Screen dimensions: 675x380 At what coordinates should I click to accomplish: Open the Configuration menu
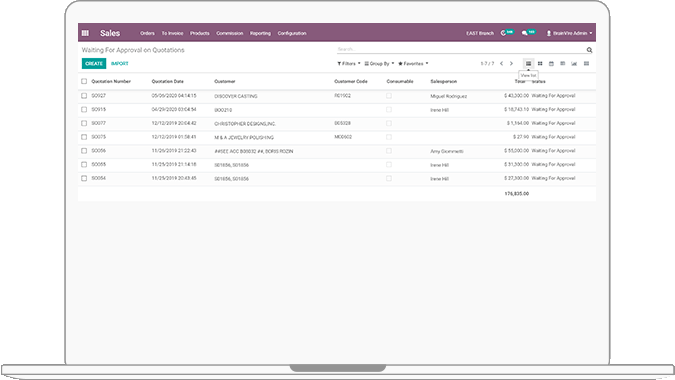point(292,33)
